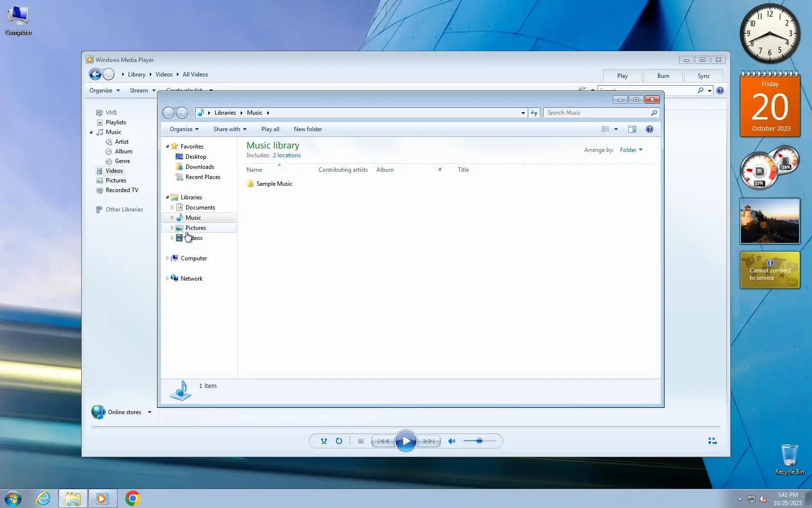Collapse the Music node in Media Player
The image size is (812, 508).
pyautogui.click(x=91, y=132)
